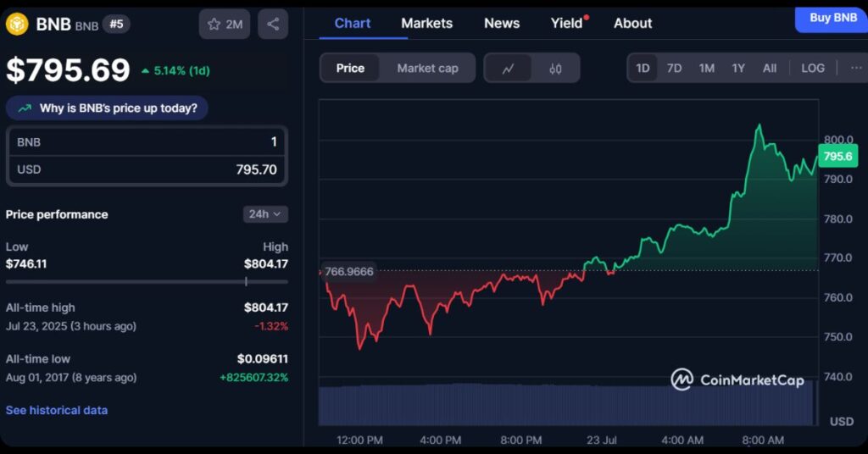Click the USD amount converter field

tap(147, 169)
